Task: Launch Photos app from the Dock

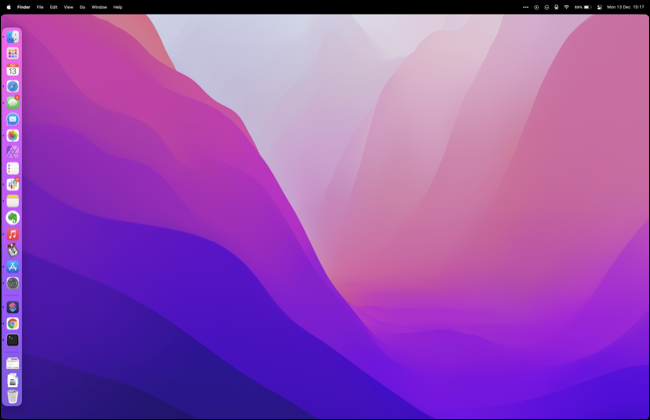Action: pyautogui.click(x=13, y=135)
